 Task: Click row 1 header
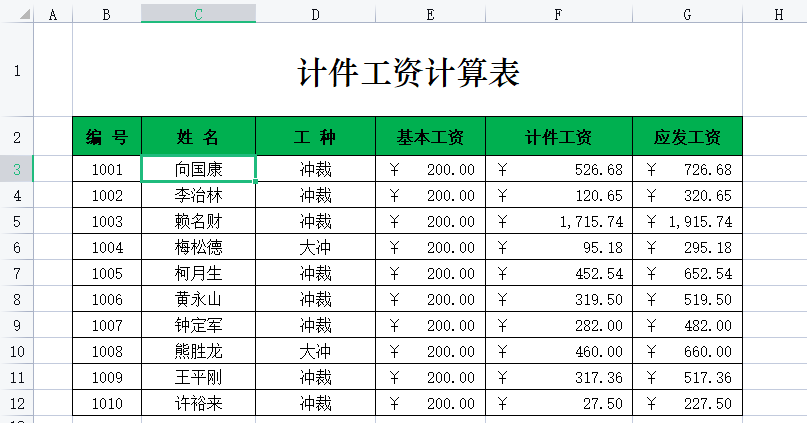point(16,70)
